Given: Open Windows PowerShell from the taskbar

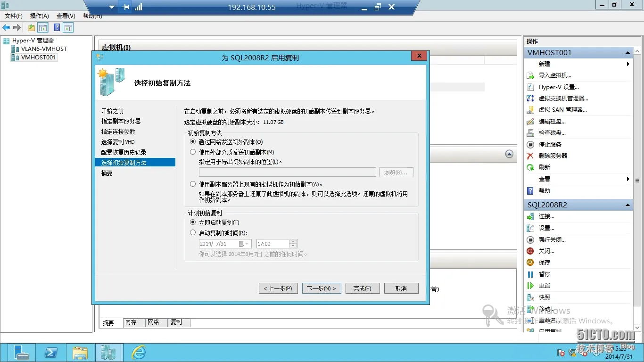Looking at the screenshot, I should click(x=51, y=353).
